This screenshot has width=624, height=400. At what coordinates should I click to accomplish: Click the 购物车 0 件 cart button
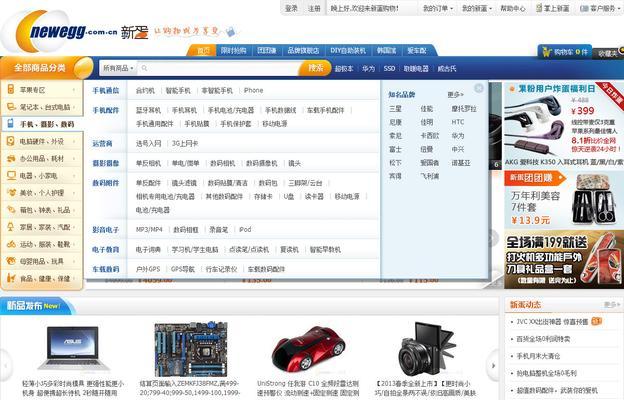tap(565, 52)
